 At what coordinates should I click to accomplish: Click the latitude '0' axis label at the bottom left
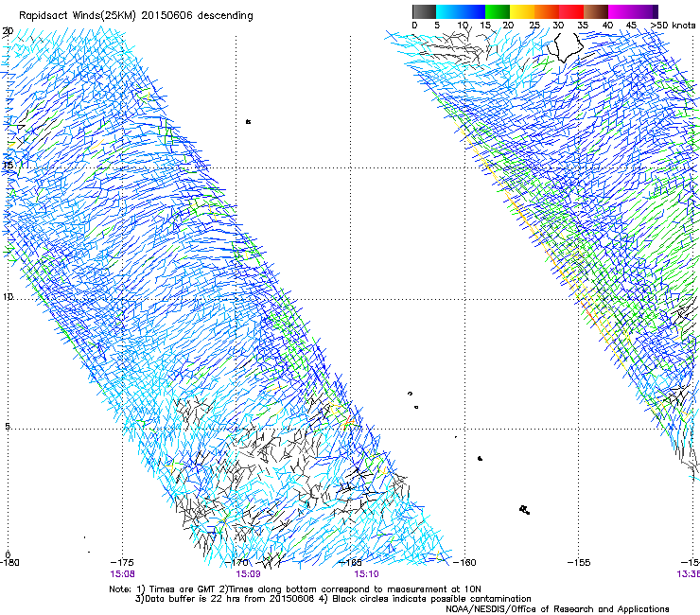(8, 554)
